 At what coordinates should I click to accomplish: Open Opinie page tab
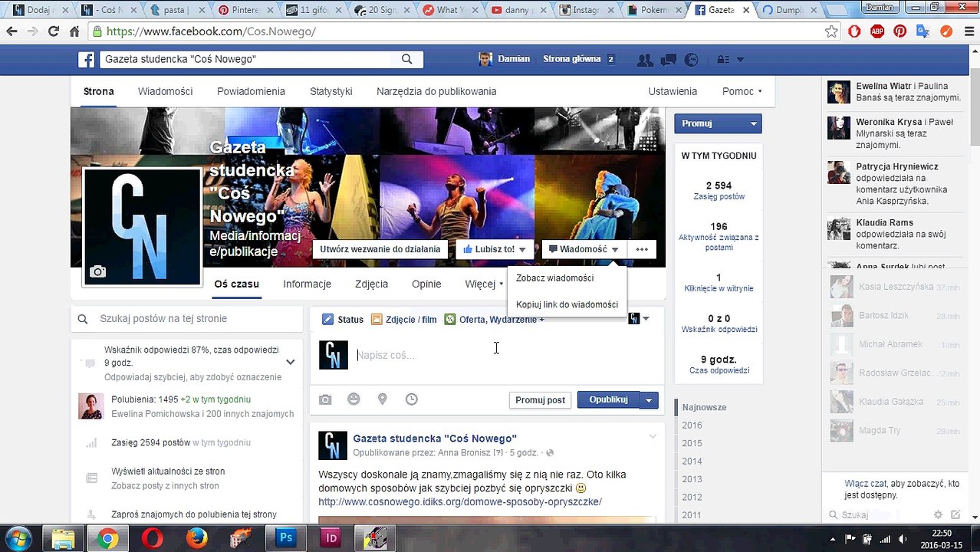(x=426, y=284)
